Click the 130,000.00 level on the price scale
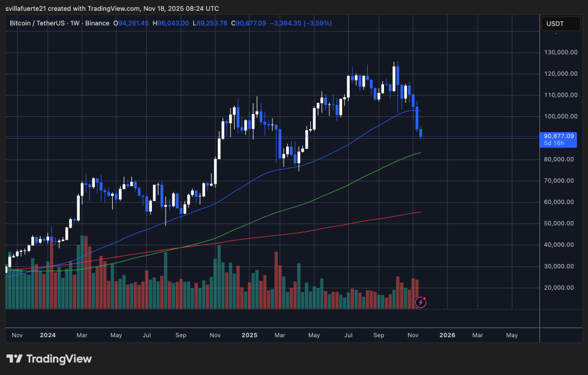This screenshot has width=588, height=375. (560, 53)
